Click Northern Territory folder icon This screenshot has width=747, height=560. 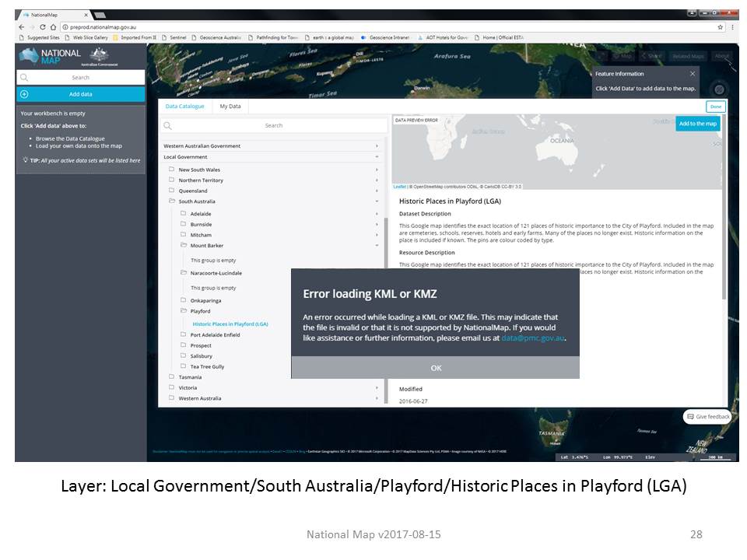pyautogui.click(x=171, y=180)
